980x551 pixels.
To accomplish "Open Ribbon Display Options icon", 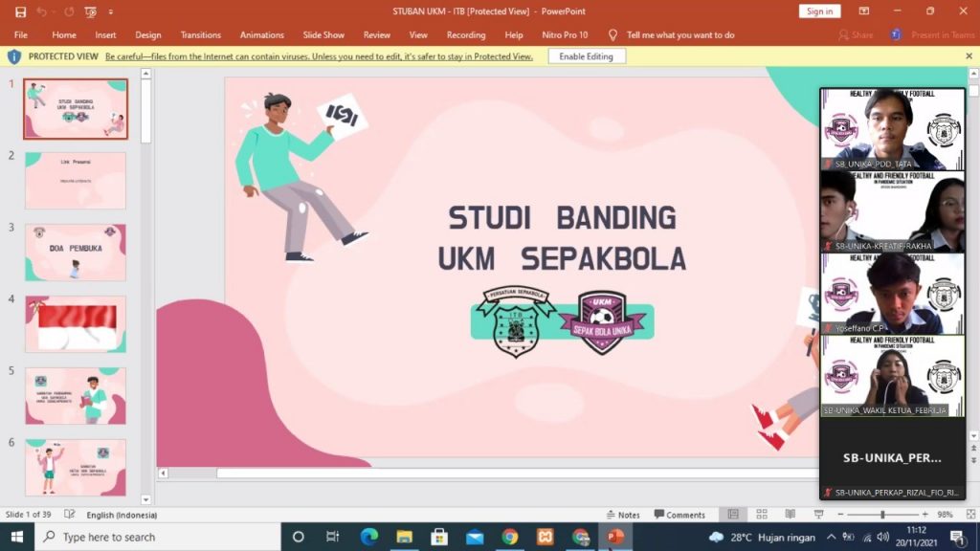I will tap(864, 11).
